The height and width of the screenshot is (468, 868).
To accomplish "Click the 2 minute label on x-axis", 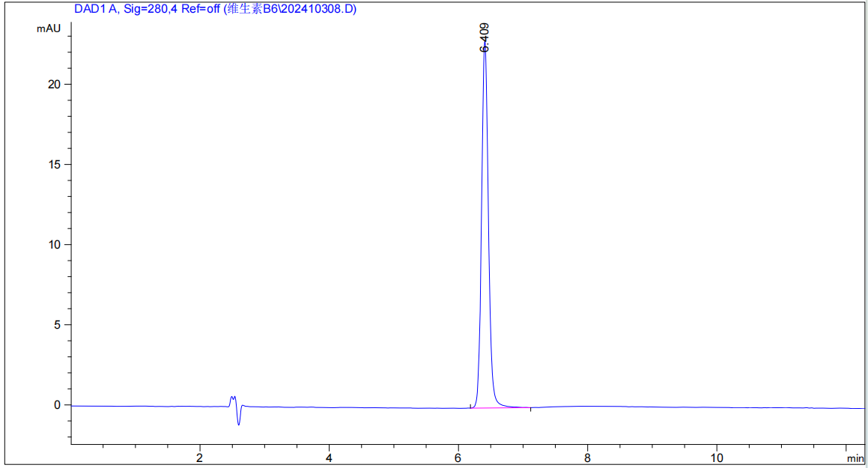I will [x=199, y=458].
